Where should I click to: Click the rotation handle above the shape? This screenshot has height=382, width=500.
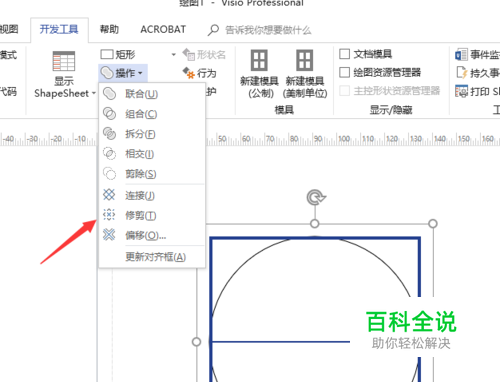click(x=316, y=197)
